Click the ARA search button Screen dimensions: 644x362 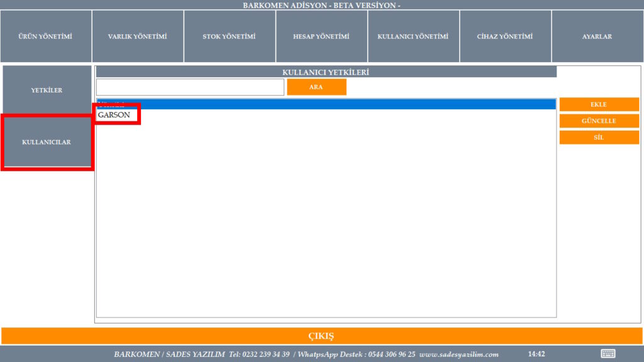(x=317, y=87)
